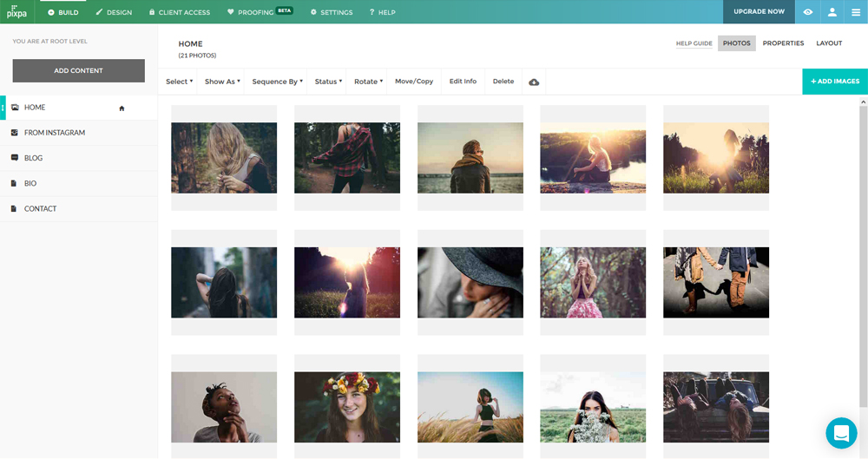This screenshot has width=868, height=459.
Task: Open the Help Guide link
Action: [x=694, y=43]
